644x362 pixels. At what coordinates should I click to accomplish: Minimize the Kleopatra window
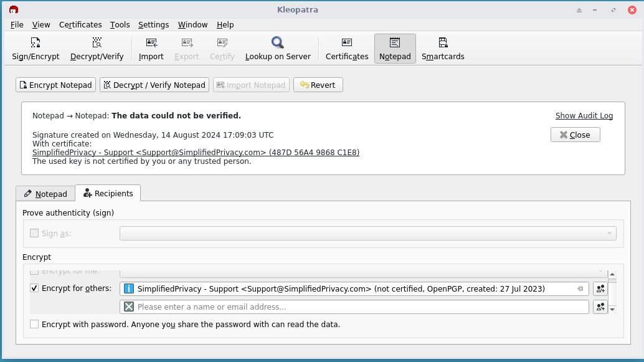pos(595,10)
